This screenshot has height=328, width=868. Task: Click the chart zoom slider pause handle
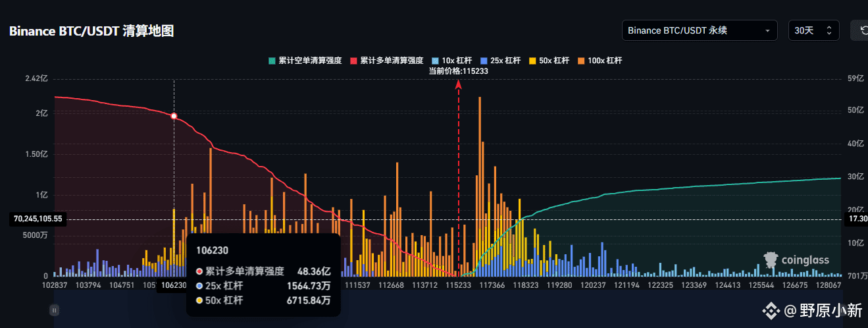(55, 310)
